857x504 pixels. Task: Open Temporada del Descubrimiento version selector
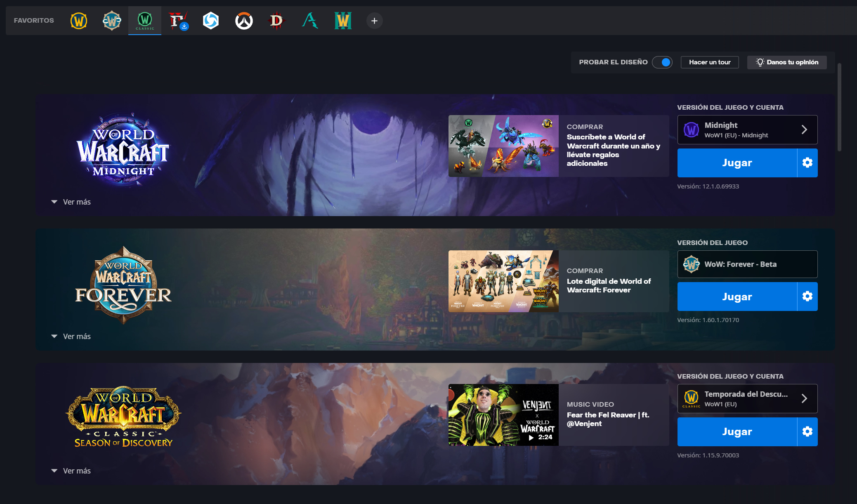pos(747,398)
